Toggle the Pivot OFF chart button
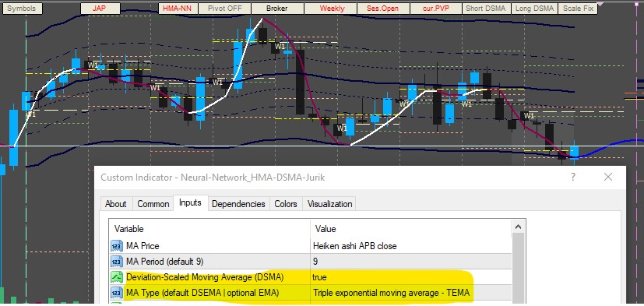Viewport: 644px width, 306px height. pyautogui.click(x=224, y=9)
